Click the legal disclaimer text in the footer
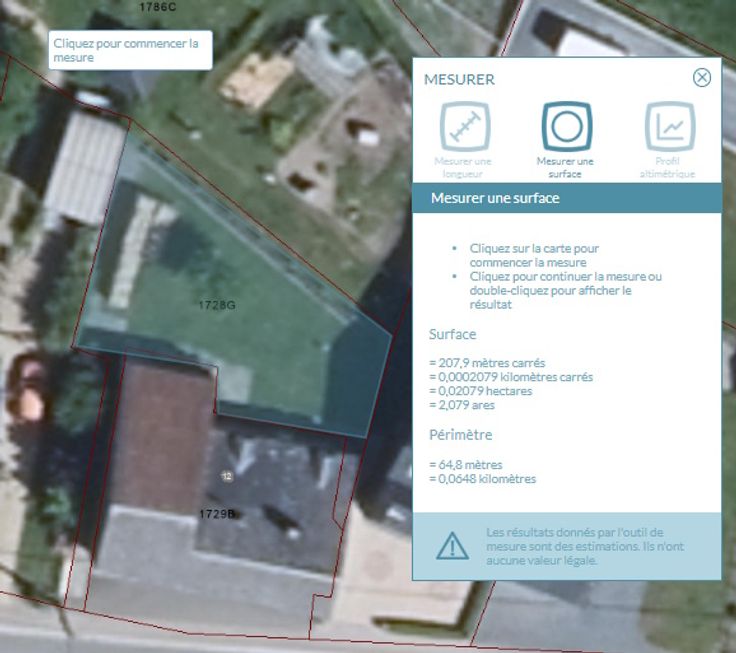 580,546
